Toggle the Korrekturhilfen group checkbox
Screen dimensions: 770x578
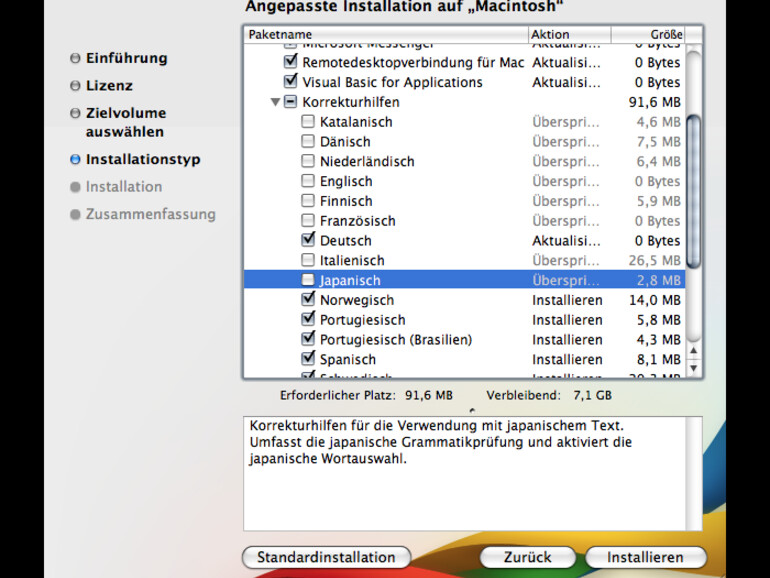pyautogui.click(x=291, y=102)
